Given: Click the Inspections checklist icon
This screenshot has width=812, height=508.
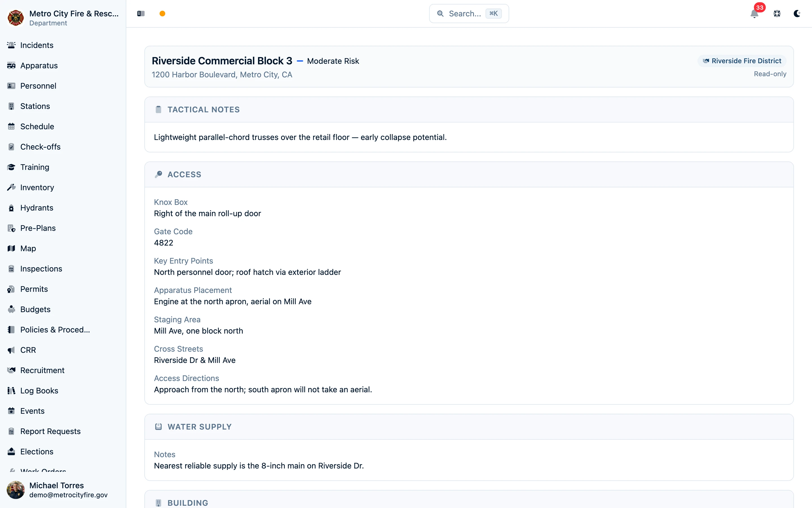Looking at the screenshot, I should [11, 269].
